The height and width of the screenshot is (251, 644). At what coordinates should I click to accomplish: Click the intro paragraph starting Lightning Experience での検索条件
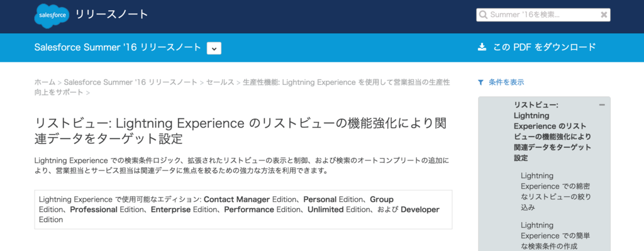point(242,165)
